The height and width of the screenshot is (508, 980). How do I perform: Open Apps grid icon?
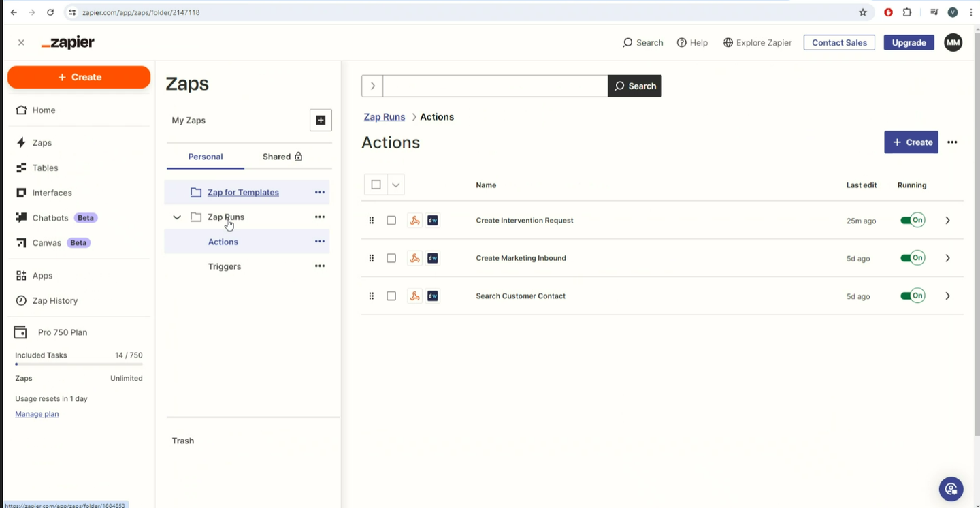(x=21, y=276)
